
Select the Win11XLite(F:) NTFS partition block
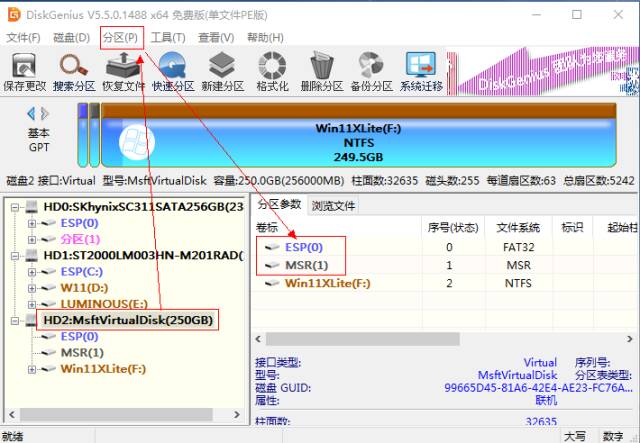tap(359, 135)
